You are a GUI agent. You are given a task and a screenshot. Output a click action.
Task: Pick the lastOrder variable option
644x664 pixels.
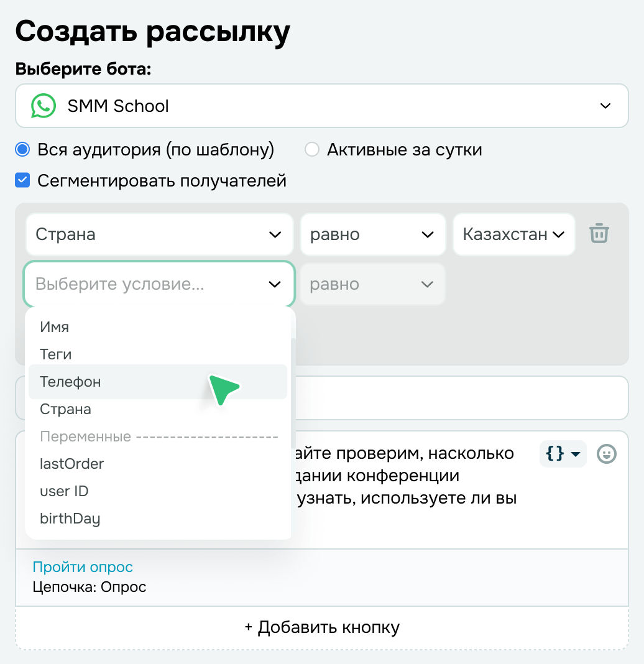72,464
